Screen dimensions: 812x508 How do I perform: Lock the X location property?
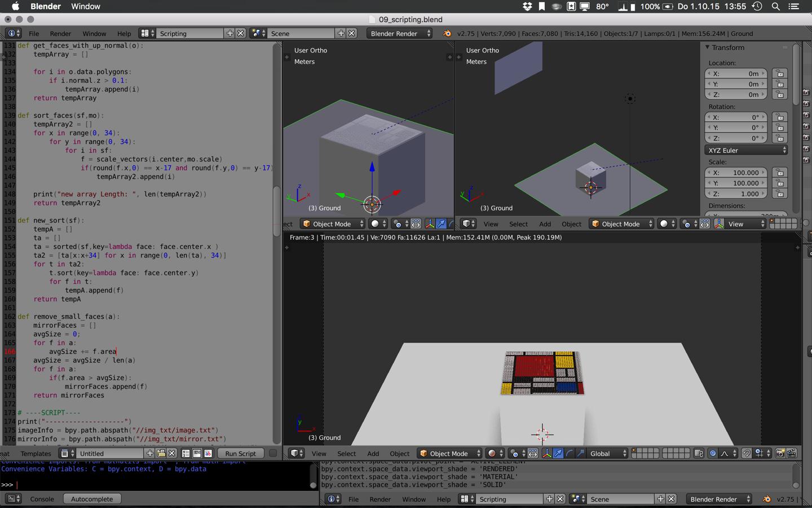pos(780,74)
